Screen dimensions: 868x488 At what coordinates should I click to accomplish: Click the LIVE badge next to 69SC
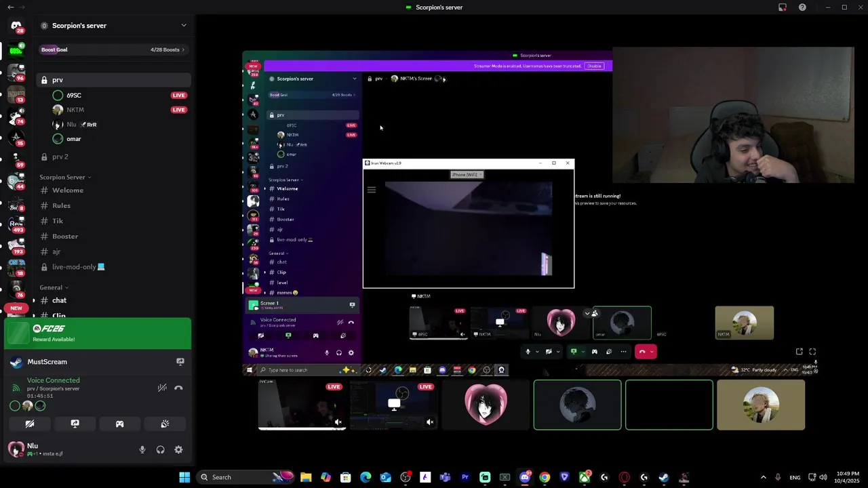point(178,96)
